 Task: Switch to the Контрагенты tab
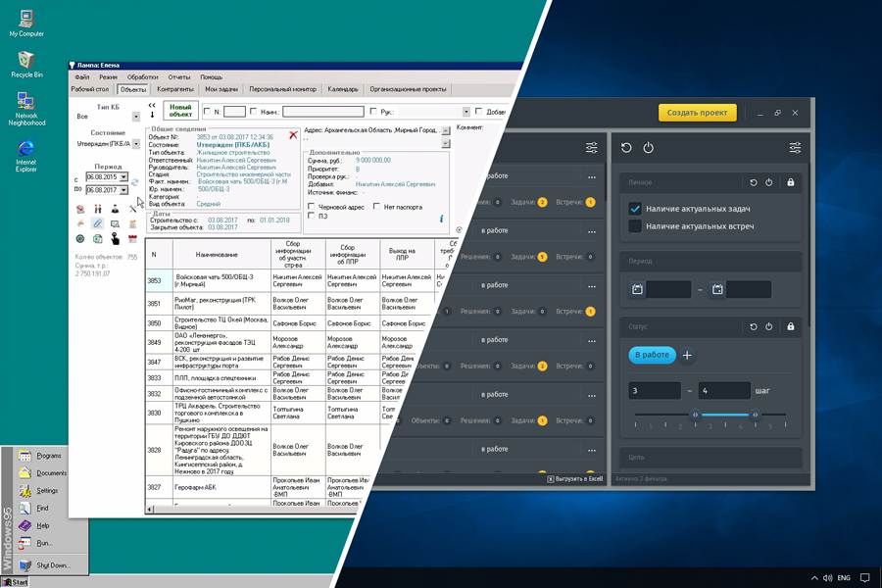point(175,89)
